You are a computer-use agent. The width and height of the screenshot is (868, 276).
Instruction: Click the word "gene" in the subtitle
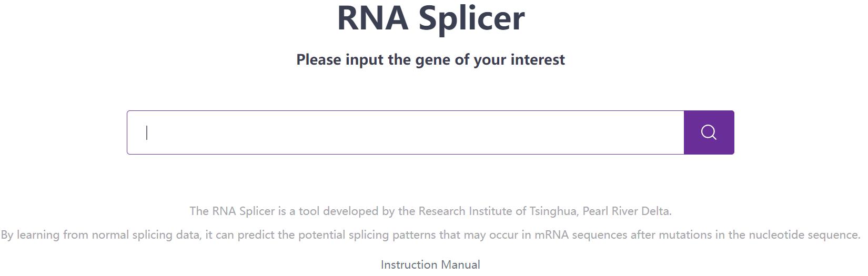[x=433, y=59]
